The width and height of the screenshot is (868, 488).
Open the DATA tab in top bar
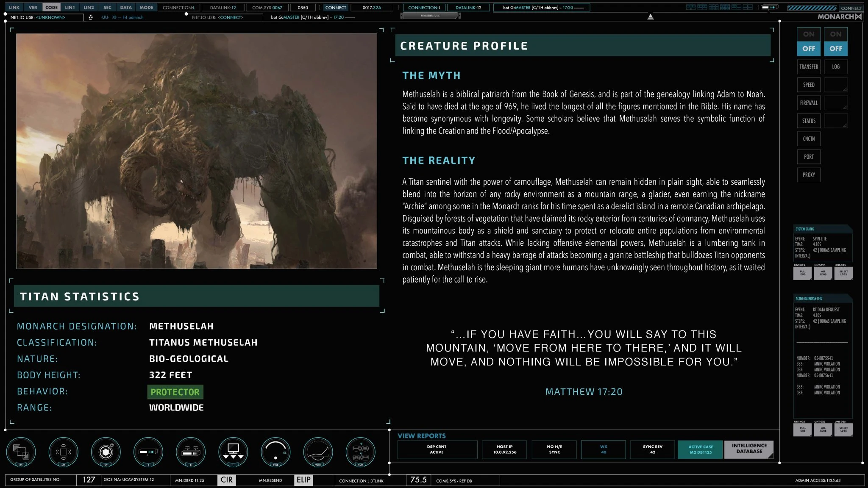click(x=126, y=7)
